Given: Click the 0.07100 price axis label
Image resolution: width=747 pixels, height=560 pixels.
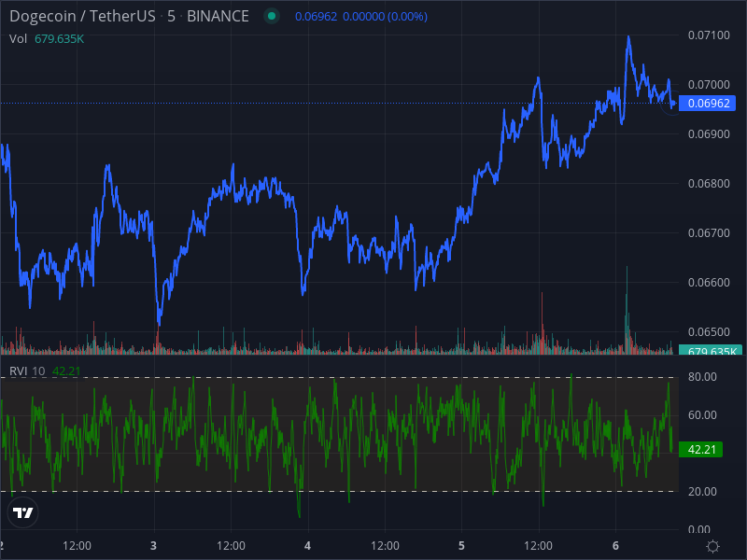Looking at the screenshot, I should (709, 35).
